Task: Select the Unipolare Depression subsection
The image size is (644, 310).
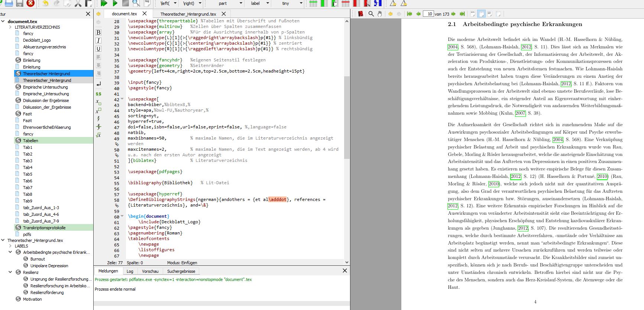Action: click(x=49, y=266)
